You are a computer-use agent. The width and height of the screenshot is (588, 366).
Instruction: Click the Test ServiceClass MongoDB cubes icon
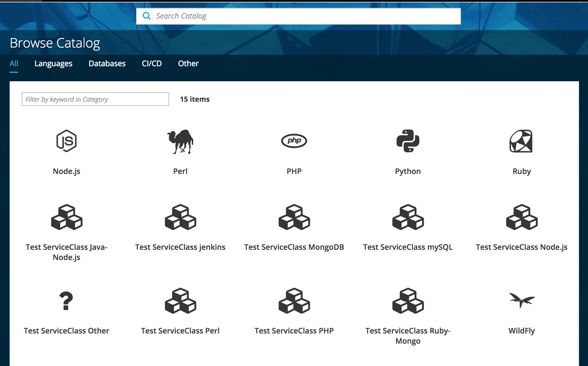(x=294, y=217)
